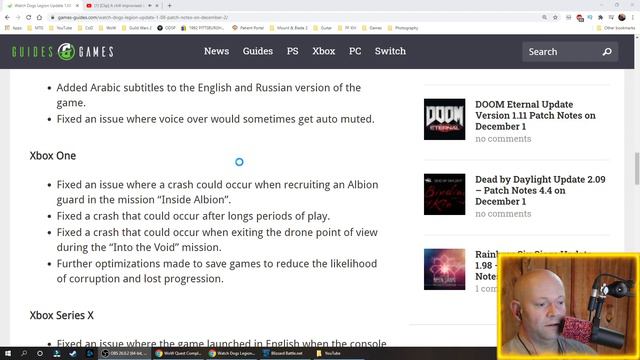Go back with browser back arrow
Screen dimensions: 640x360
[x=7, y=18]
